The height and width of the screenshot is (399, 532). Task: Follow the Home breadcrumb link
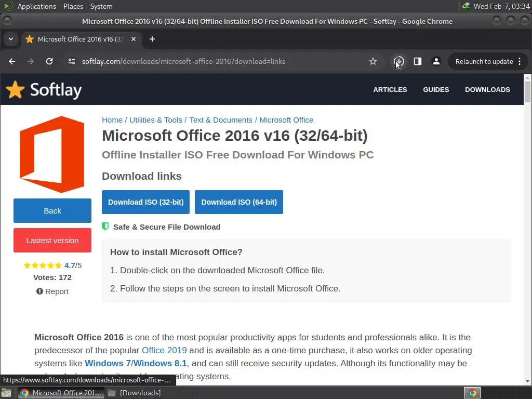pyautogui.click(x=112, y=120)
